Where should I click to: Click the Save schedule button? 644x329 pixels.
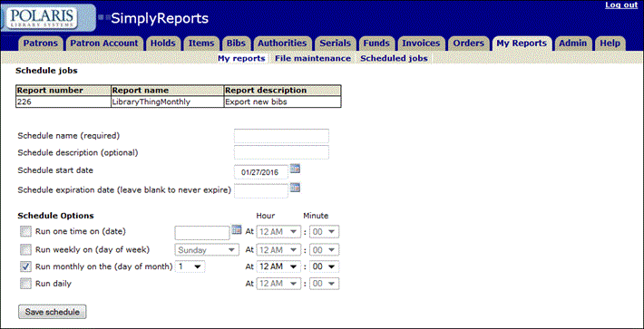point(53,312)
